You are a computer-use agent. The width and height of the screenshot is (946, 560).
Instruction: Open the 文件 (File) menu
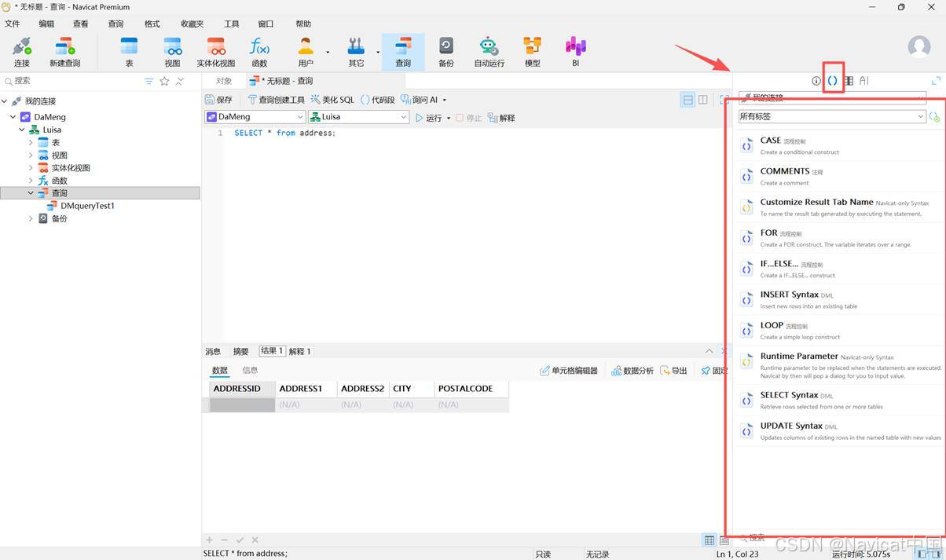[x=13, y=24]
